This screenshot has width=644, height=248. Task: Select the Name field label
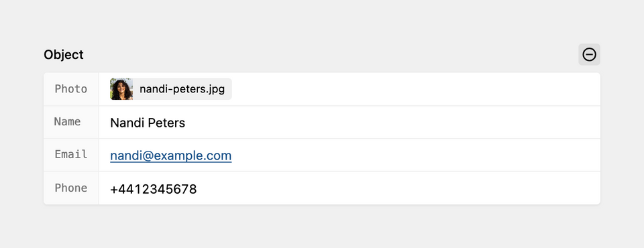67,122
